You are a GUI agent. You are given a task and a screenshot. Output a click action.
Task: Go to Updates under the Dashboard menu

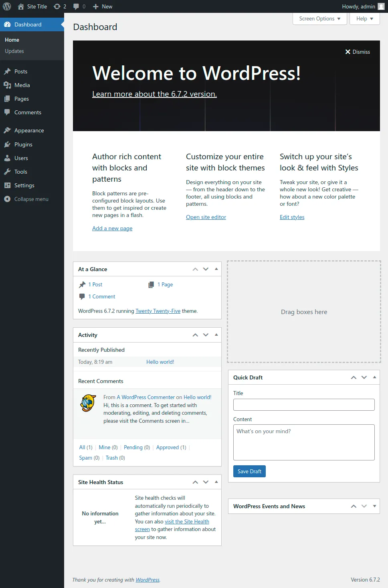point(14,51)
